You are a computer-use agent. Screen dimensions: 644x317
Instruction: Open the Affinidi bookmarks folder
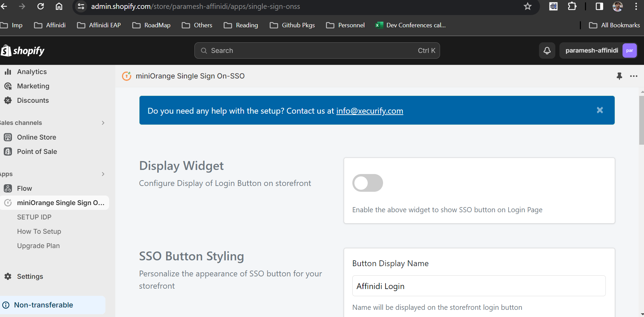(50, 25)
